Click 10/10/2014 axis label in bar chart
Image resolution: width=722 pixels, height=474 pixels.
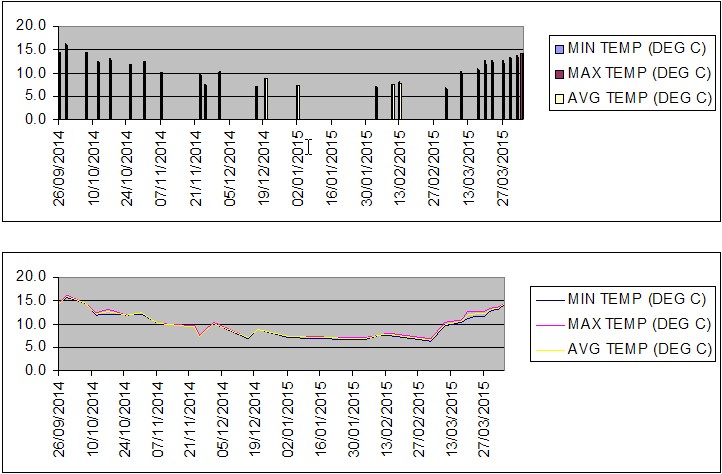[x=93, y=168]
